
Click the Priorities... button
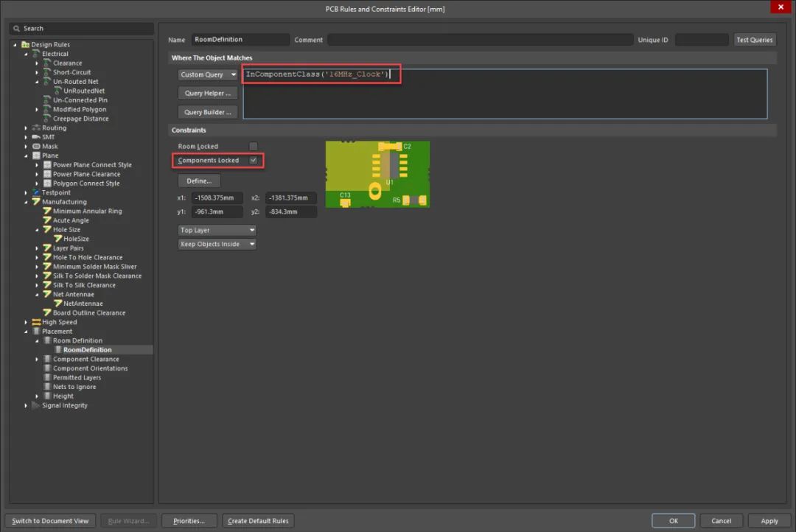(x=189, y=521)
